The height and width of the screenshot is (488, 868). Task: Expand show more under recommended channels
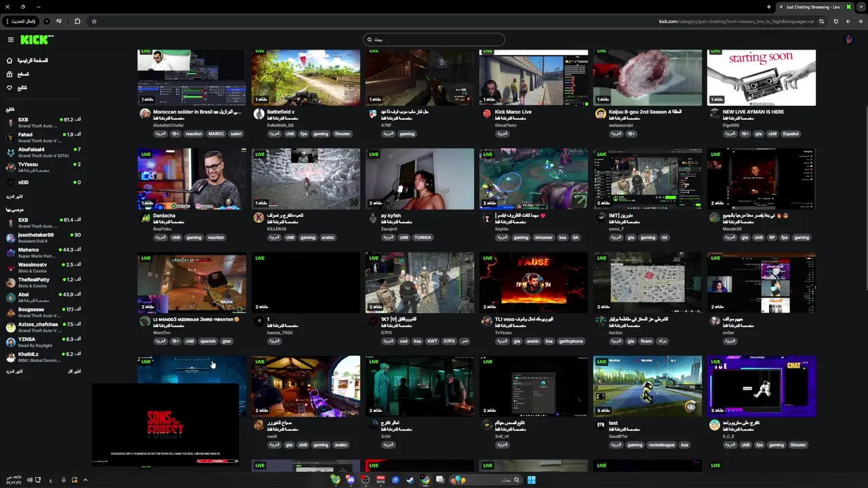14,371
